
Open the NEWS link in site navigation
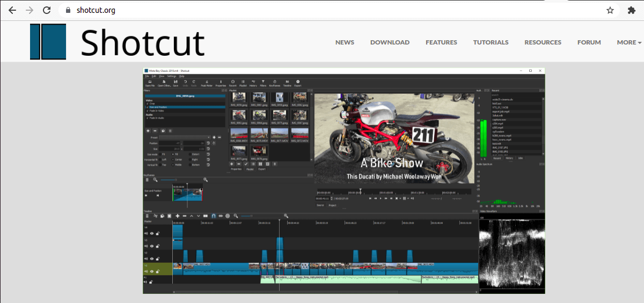pos(345,42)
